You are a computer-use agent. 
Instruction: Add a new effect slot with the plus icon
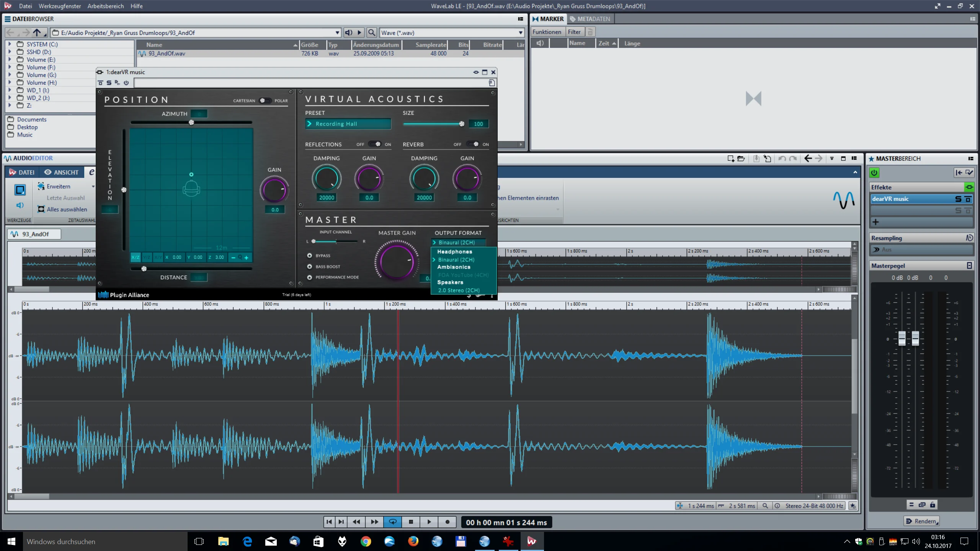[875, 222]
